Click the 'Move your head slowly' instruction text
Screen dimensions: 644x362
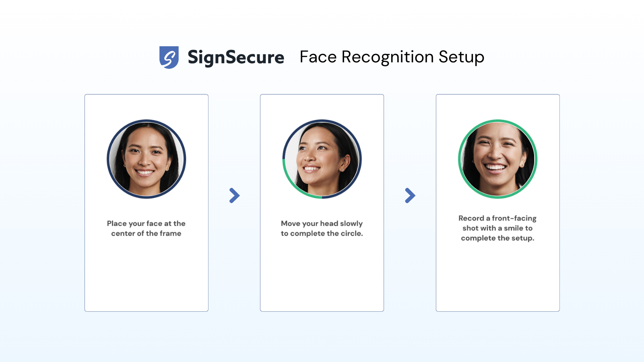(322, 224)
